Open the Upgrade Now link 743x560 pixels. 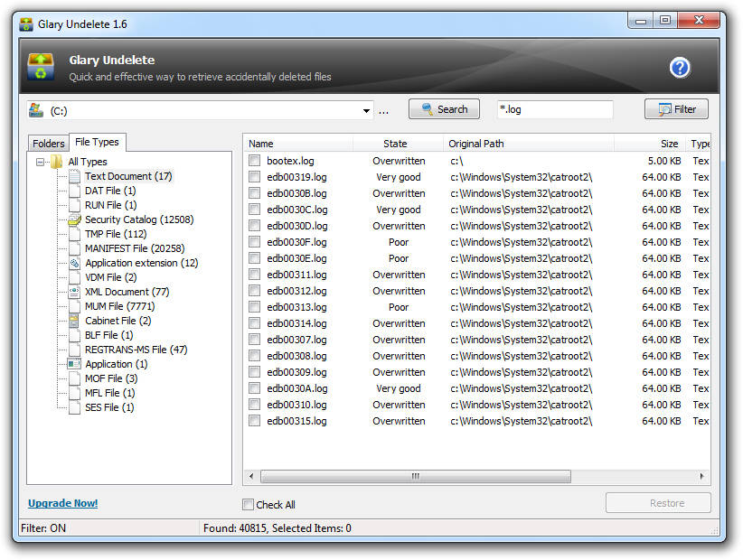pyautogui.click(x=62, y=503)
